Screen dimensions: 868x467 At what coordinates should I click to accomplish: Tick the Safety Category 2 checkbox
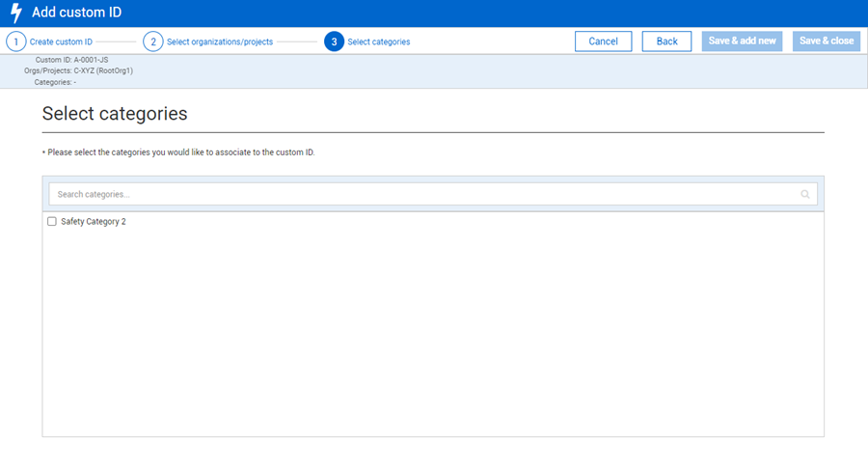[52, 222]
